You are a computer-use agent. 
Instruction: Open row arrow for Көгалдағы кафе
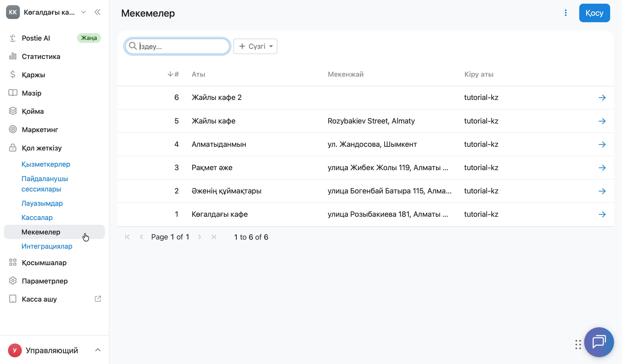click(x=602, y=214)
